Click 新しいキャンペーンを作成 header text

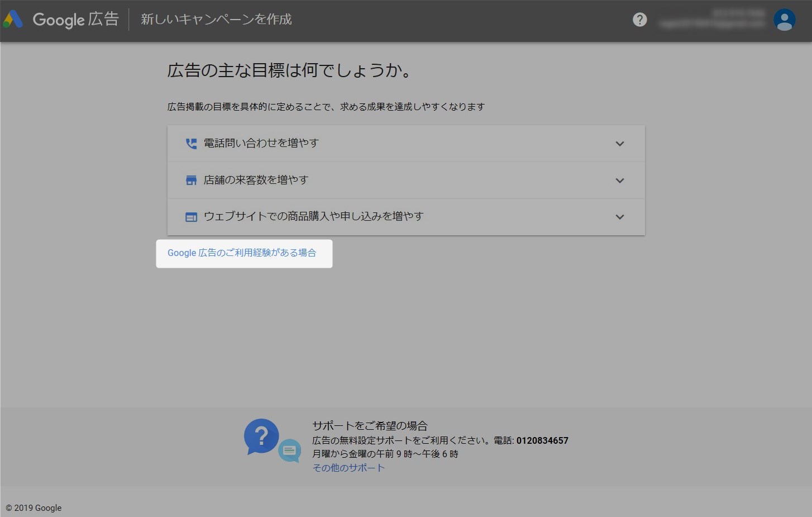[216, 20]
